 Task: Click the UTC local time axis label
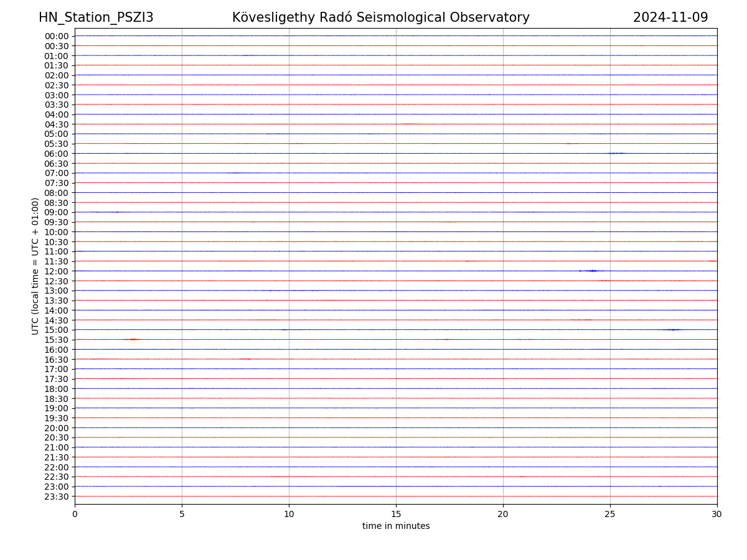tap(35, 266)
